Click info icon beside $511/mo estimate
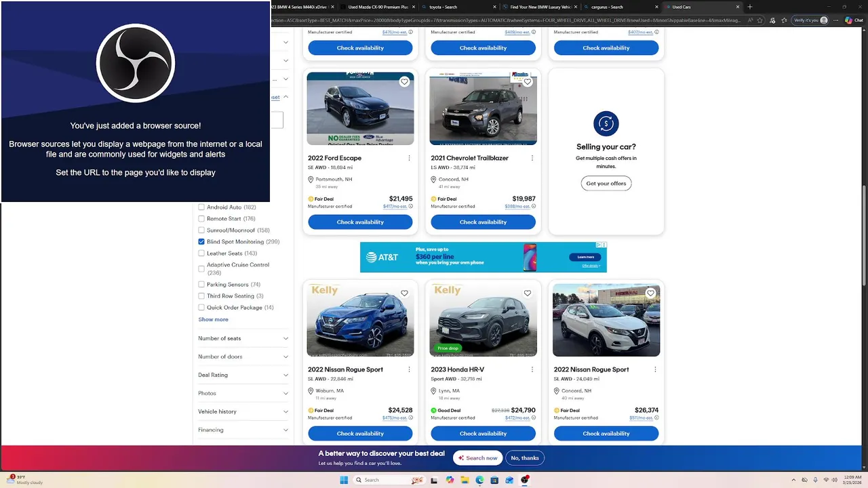Viewport: 868px width, 488px height. click(656, 418)
